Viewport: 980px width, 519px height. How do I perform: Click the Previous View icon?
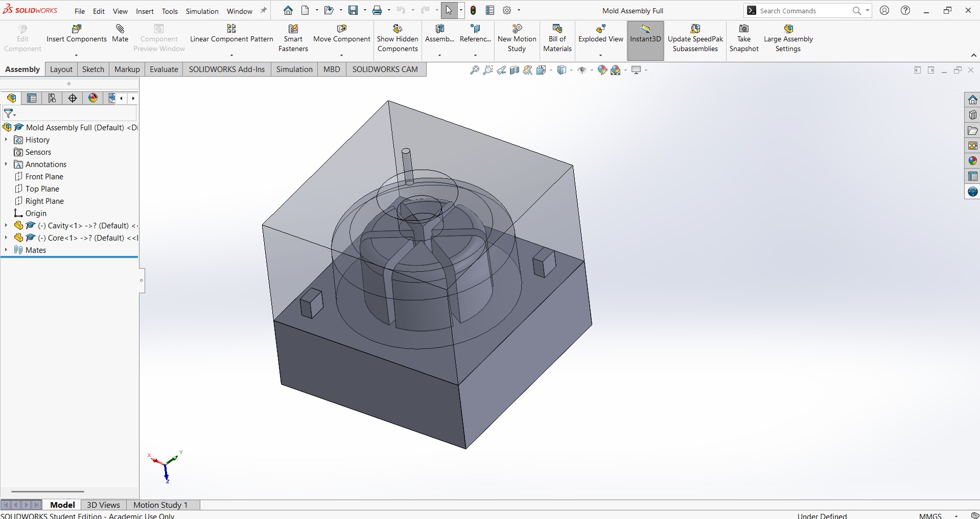click(x=501, y=70)
